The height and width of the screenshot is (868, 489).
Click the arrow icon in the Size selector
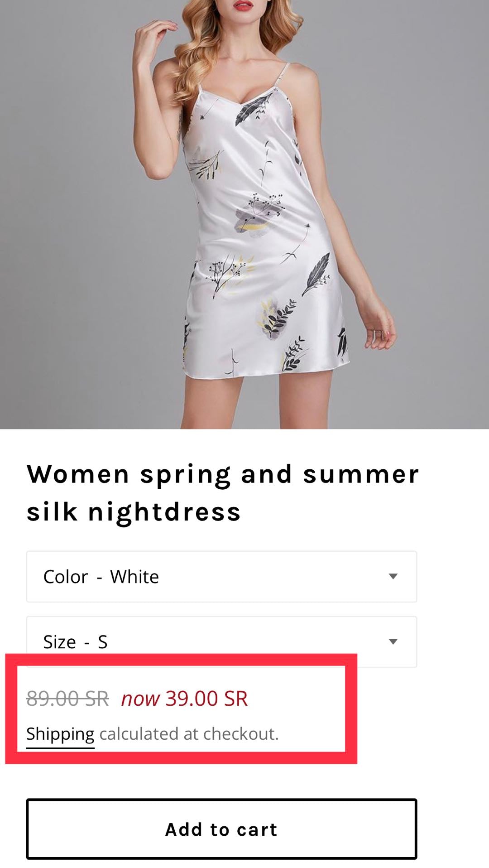tap(393, 641)
